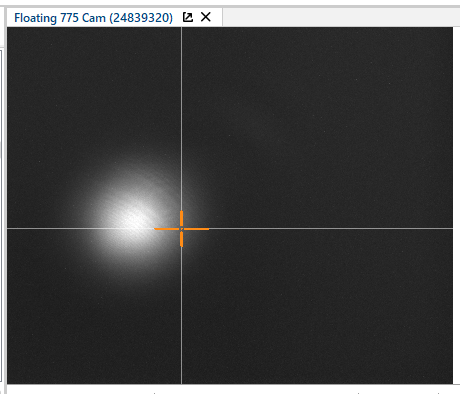Click the brightest point of the beam spot
This screenshot has height=394, width=460.
(x=136, y=221)
